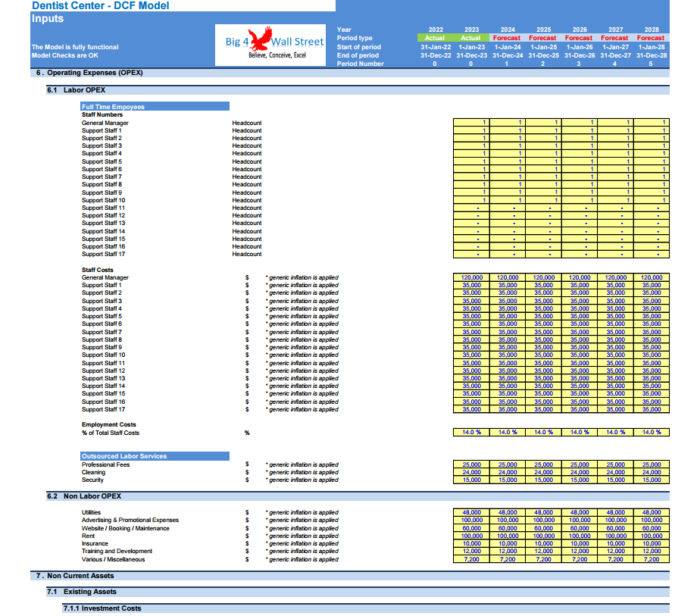Image resolution: width=700 pixels, height=616 pixels.
Task: Click the 'Staff Costs' label
Action: (x=97, y=270)
